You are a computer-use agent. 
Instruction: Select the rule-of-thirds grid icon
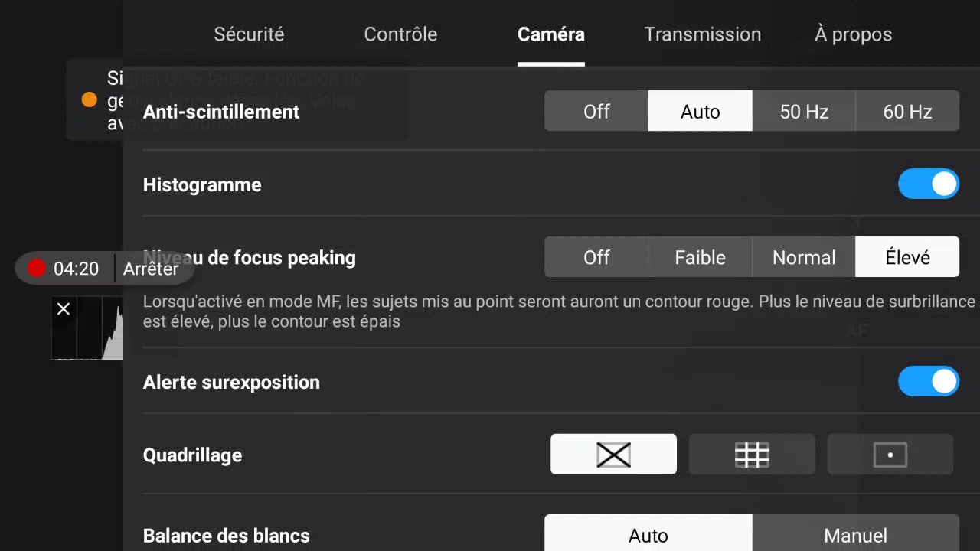click(x=752, y=455)
